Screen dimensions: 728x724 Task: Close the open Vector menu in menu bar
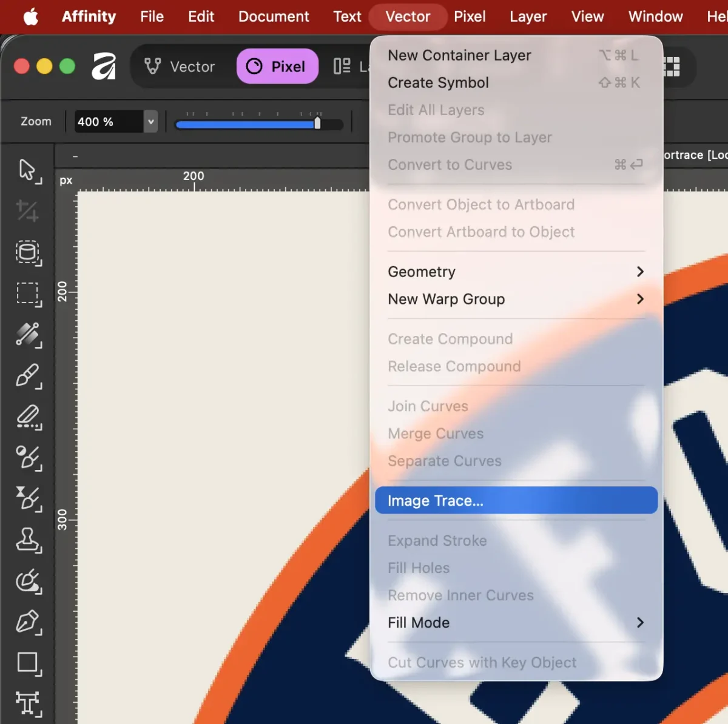click(x=408, y=16)
